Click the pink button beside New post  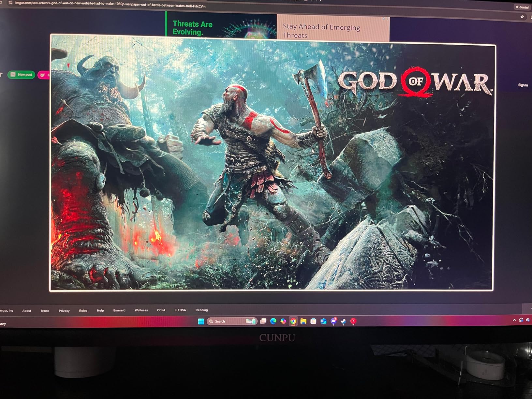44,75
